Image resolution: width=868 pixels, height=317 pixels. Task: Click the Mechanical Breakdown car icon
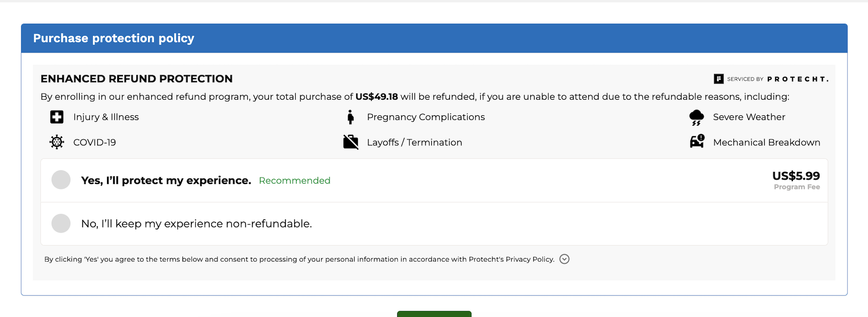pyautogui.click(x=697, y=141)
